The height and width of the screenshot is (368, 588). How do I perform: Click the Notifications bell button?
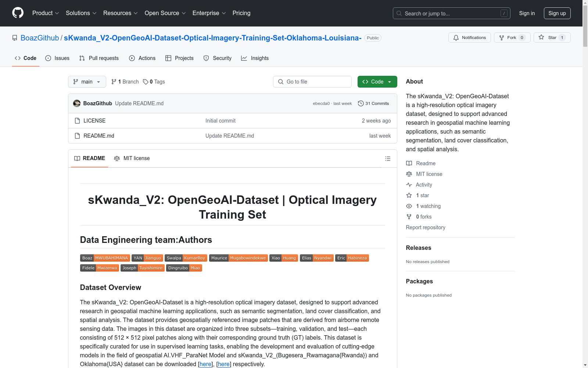(x=470, y=38)
